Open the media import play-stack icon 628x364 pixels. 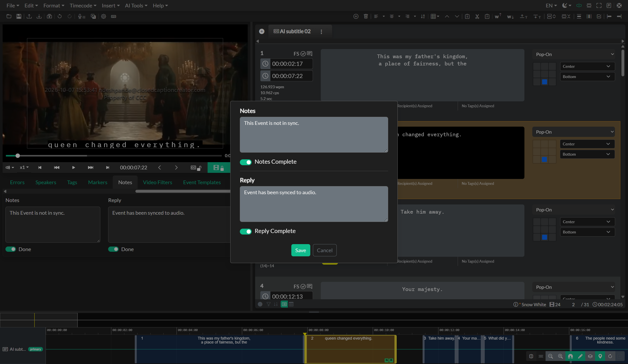[x=49, y=16]
